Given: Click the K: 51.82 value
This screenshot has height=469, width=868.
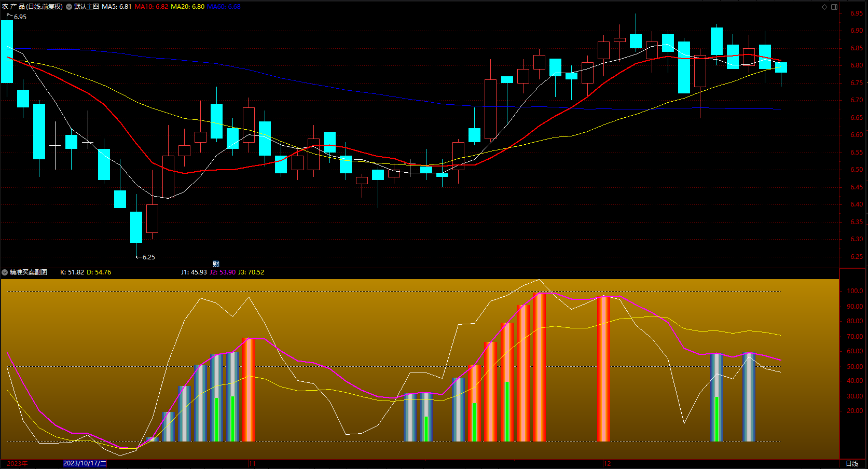Looking at the screenshot, I should 72,272.
